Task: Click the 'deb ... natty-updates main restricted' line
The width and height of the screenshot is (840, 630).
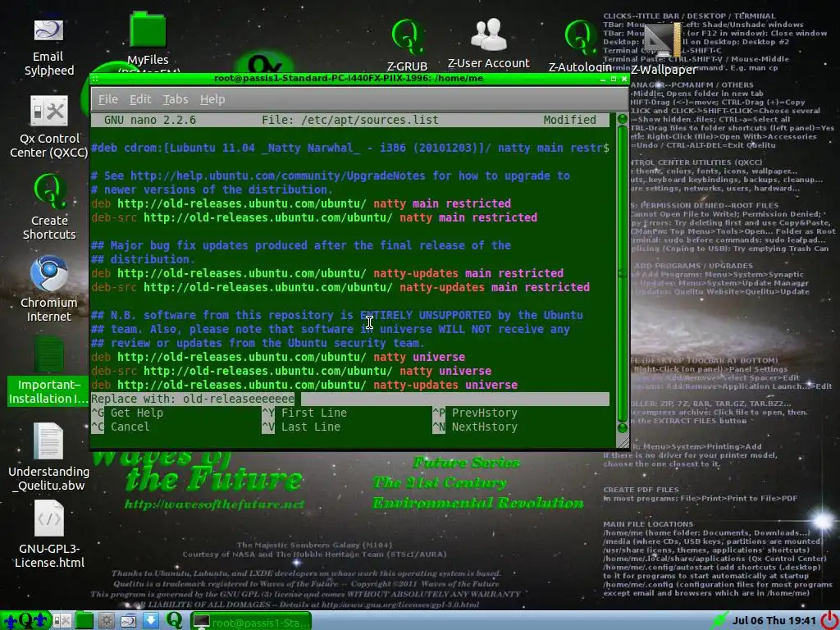Action: pos(326,273)
